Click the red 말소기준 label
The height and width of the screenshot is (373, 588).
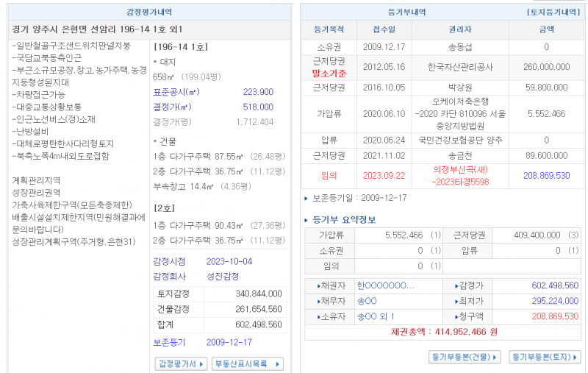(329, 74)
